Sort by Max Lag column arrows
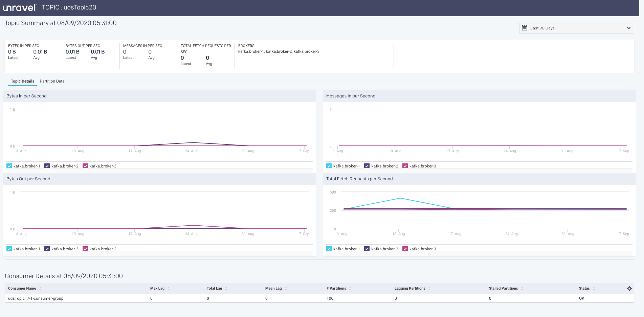The image size is (644, 317). tap(169, 289)
